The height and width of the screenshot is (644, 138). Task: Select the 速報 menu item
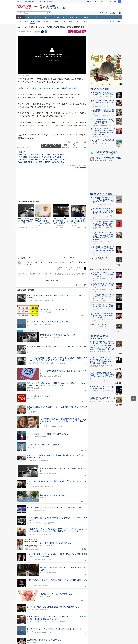click(28, 17)
